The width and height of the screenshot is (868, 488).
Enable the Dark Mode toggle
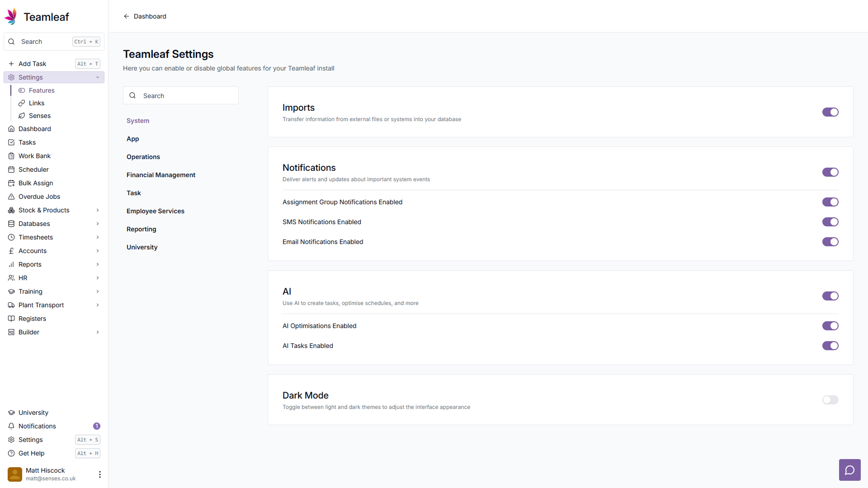pyautogui.click(x=830, y=400)
